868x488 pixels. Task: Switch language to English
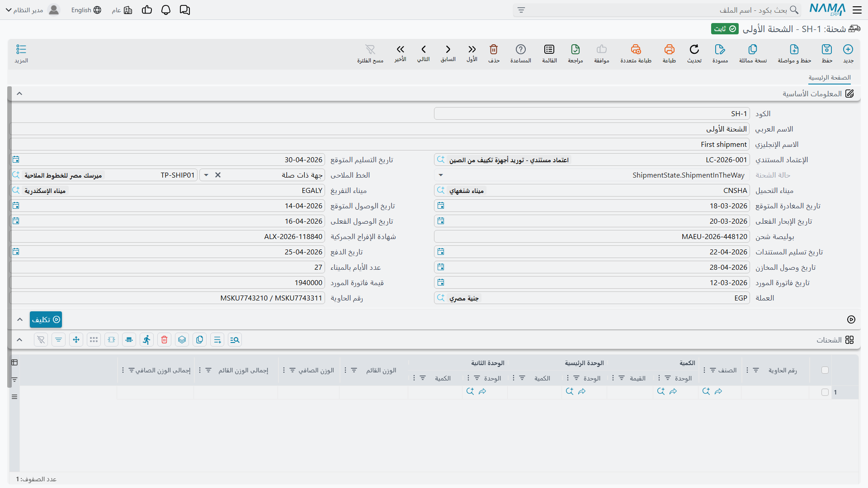click(x=86, y=10)
